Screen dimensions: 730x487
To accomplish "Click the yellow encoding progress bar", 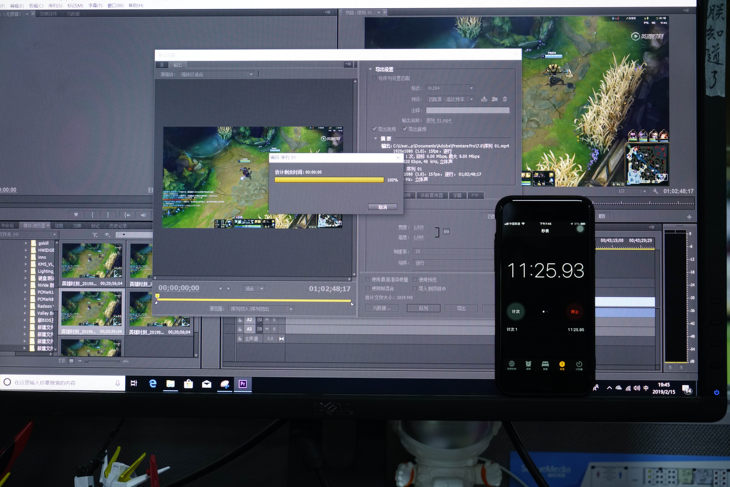I will click(329, 180).
